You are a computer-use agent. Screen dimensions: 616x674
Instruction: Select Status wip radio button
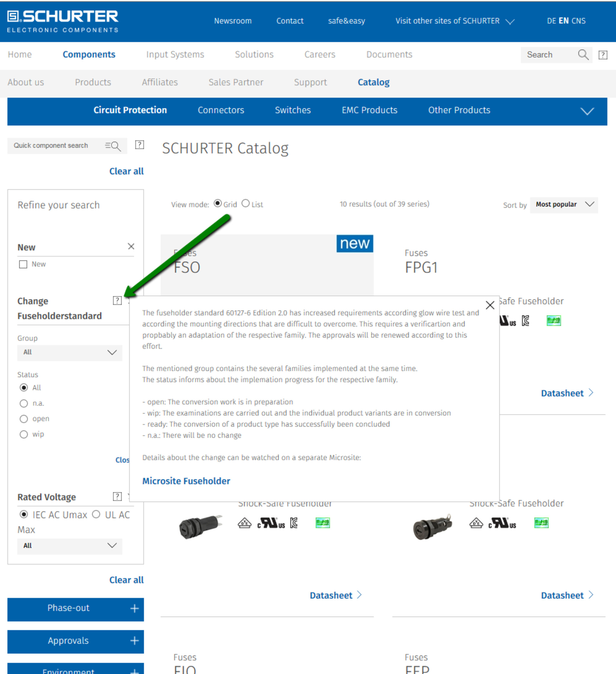[x=24, y=434]
